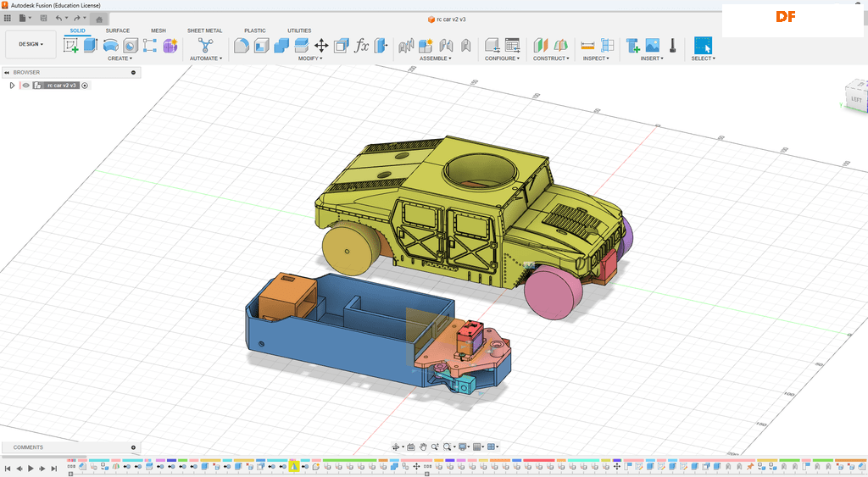Click the Redo arrow
Image resolution: width=868 pixels, height=477 pixels.
pyautogui.click(x=76, y=19)
